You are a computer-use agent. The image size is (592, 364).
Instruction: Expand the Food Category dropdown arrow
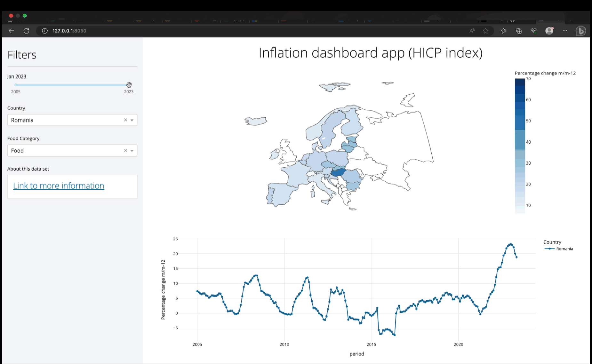pyautogui.click(x=132, y=151)
